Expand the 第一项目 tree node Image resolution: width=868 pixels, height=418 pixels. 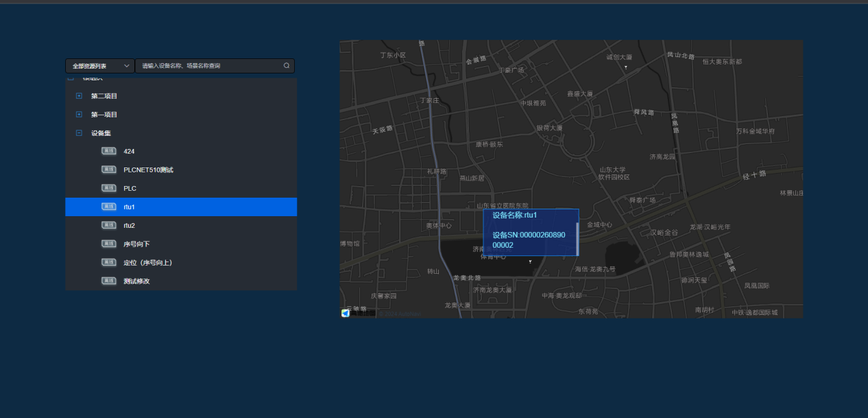click(79, 115)
